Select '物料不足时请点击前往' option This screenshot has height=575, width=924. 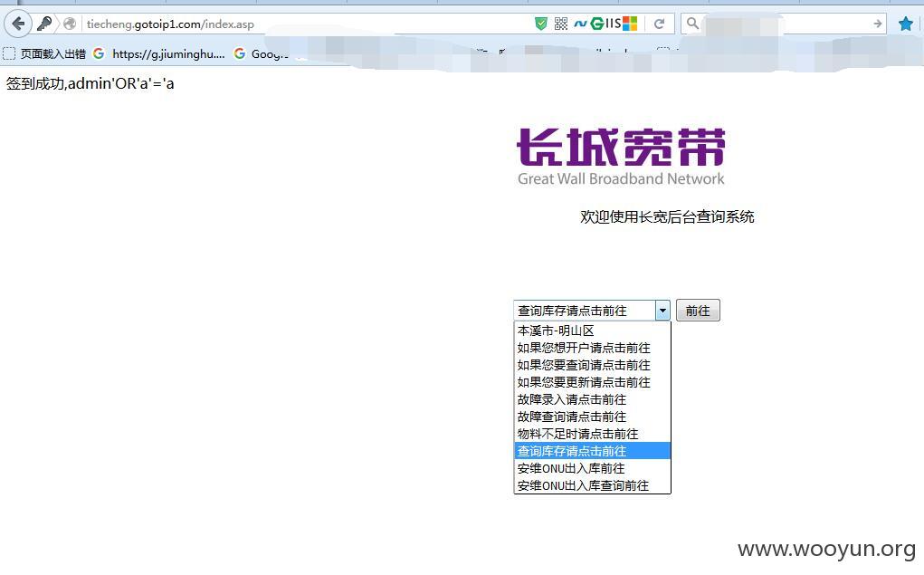click(x=592, y=434)
